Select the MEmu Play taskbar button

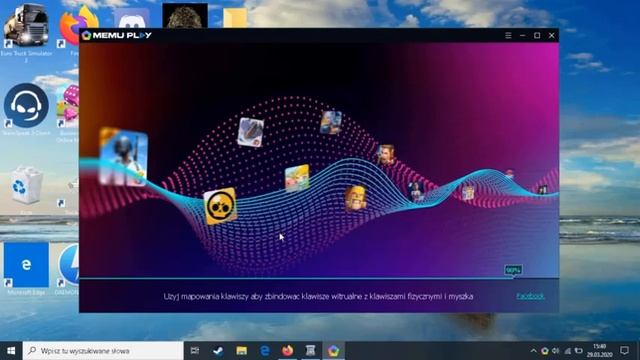pyautogui.click(x=333, y=351)
